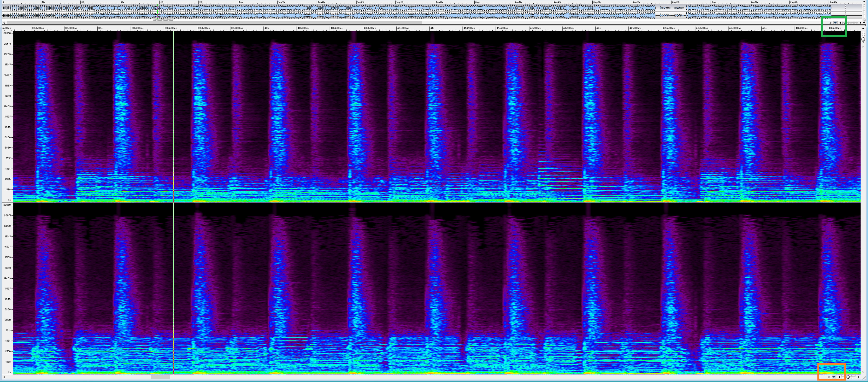Click the '38s600ms' ruler label

(x=38, y=28)
